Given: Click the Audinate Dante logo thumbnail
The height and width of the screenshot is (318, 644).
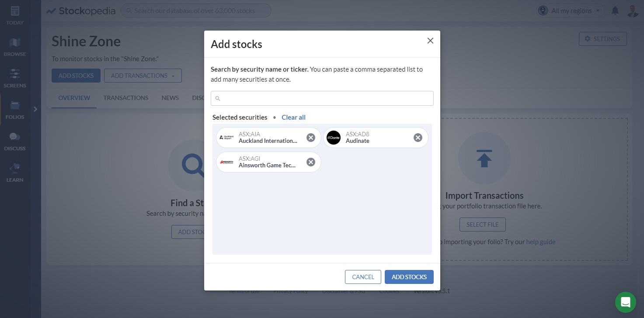Looking at the screenshot, I should coord(334,138).
